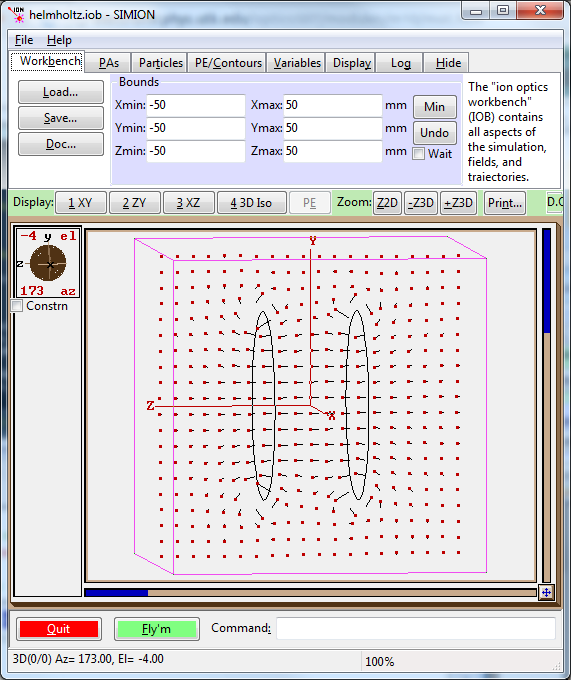Click the move/pan icon at scrollbar corner

[546, 592]
